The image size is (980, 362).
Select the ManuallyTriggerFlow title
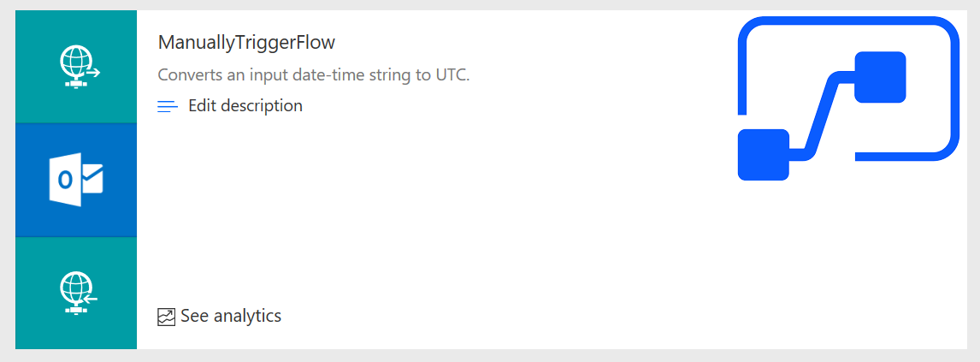[x=247, y=42]
